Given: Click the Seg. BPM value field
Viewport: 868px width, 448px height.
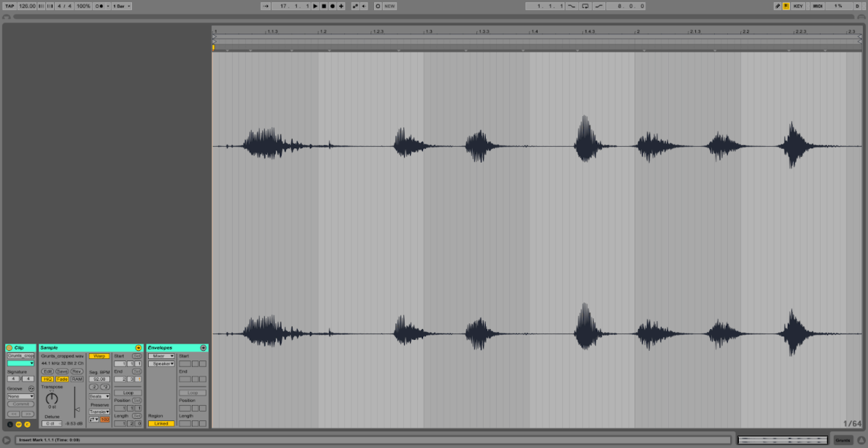Looking at the screenshot, I should click(x=98, y=379).
